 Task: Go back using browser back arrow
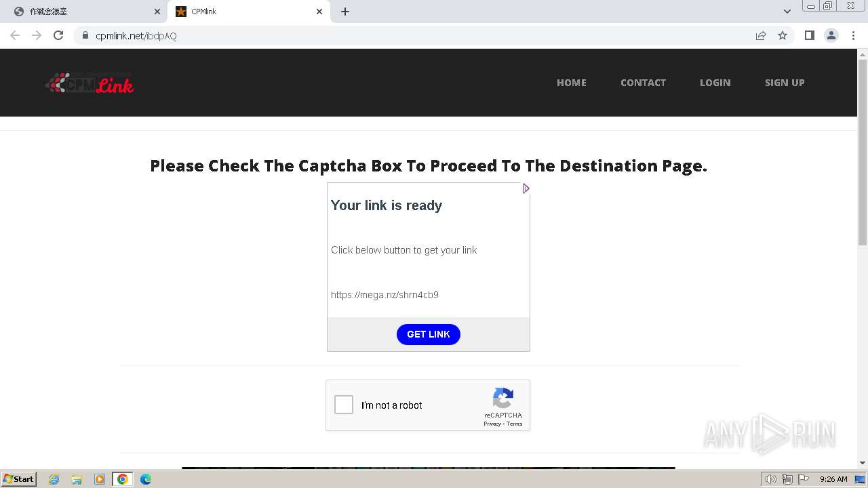click(x=15, y=35)
